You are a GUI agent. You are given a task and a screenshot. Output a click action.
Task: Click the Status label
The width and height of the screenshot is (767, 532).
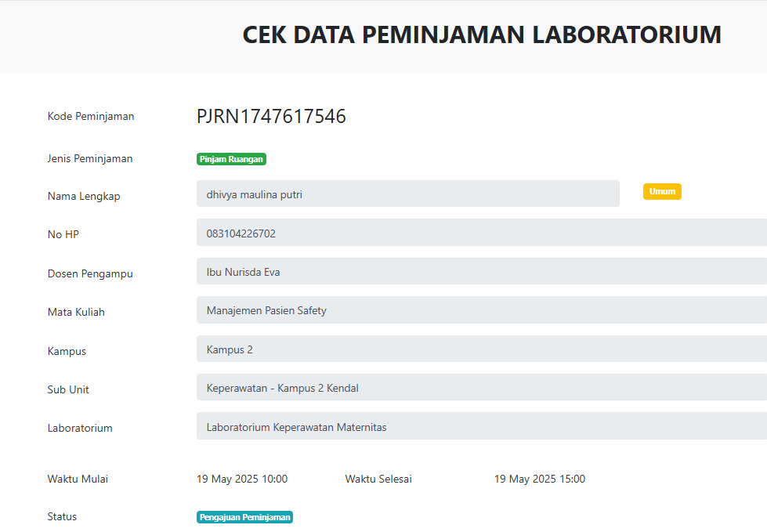(x=62, y=516)
